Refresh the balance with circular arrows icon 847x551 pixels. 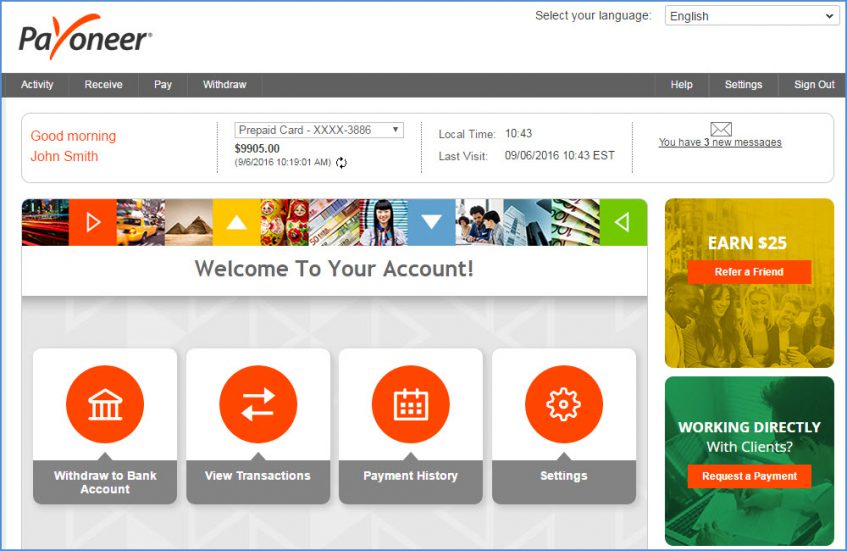point(341,163)
